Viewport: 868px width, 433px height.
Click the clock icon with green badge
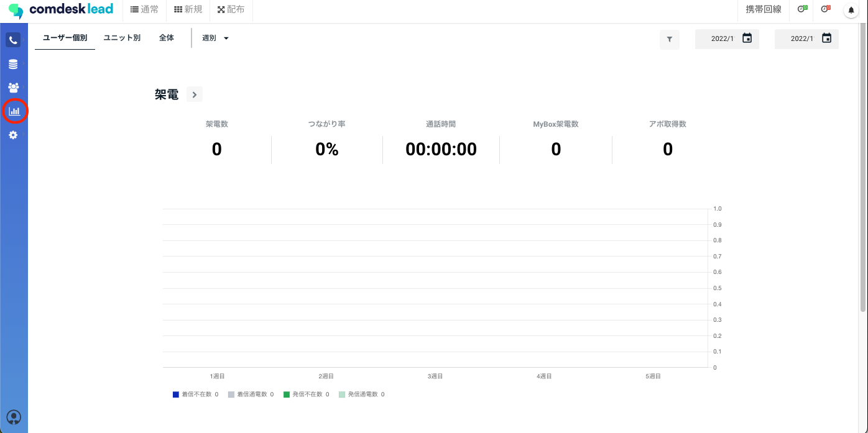point(802,9)
